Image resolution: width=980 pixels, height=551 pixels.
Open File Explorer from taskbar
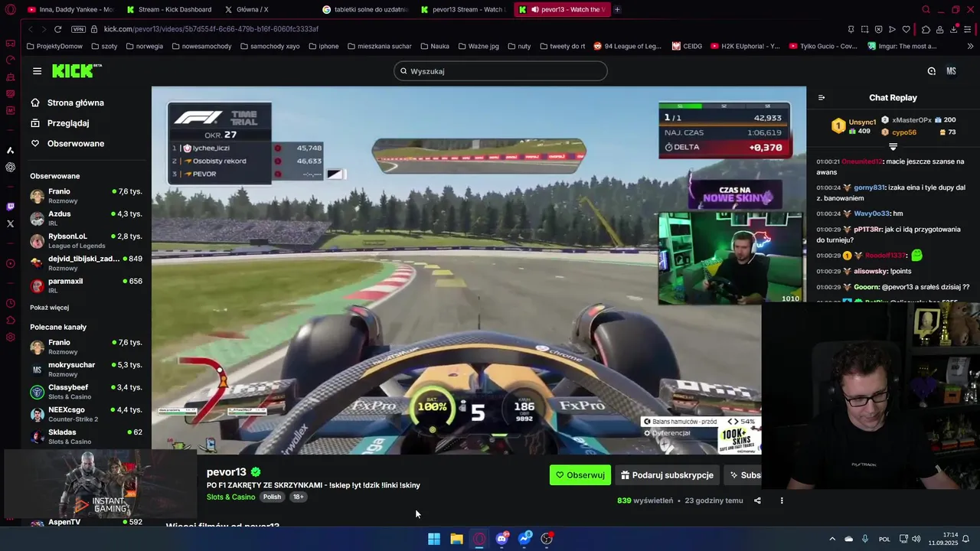(x=456, y=539)
